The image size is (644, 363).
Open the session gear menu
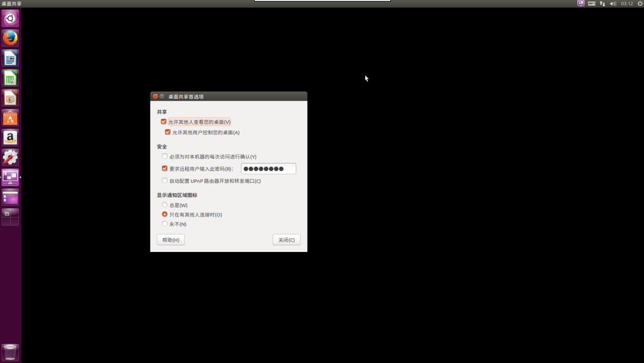pos(640,4)
